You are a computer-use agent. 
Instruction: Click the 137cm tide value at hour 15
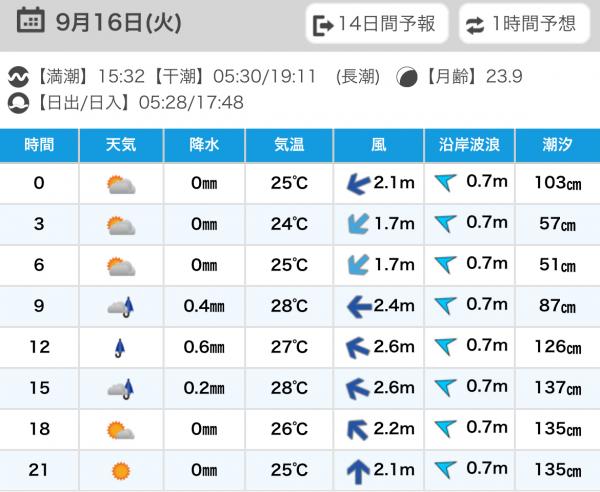click(557, 388)
